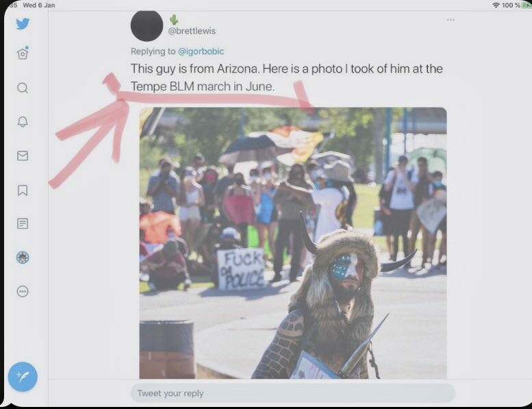Screen dimensions: 532x409
Task: Open the More circle icon
Action: coord(23,291)
